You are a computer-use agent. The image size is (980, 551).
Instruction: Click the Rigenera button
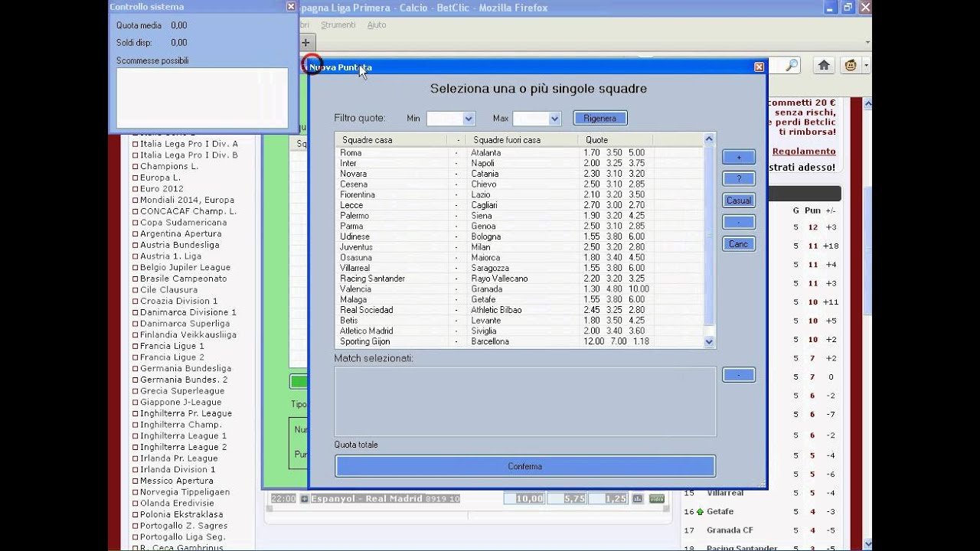click(600, 119)
